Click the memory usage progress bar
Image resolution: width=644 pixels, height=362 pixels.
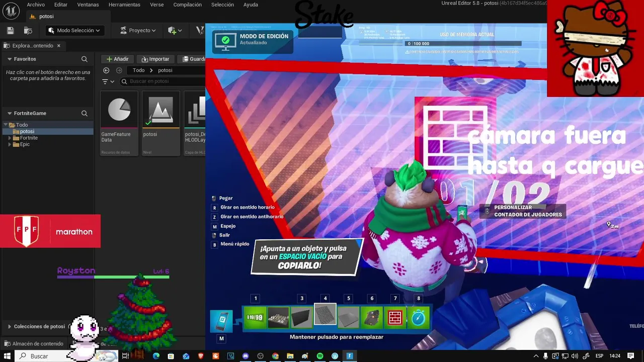(463, 44)
